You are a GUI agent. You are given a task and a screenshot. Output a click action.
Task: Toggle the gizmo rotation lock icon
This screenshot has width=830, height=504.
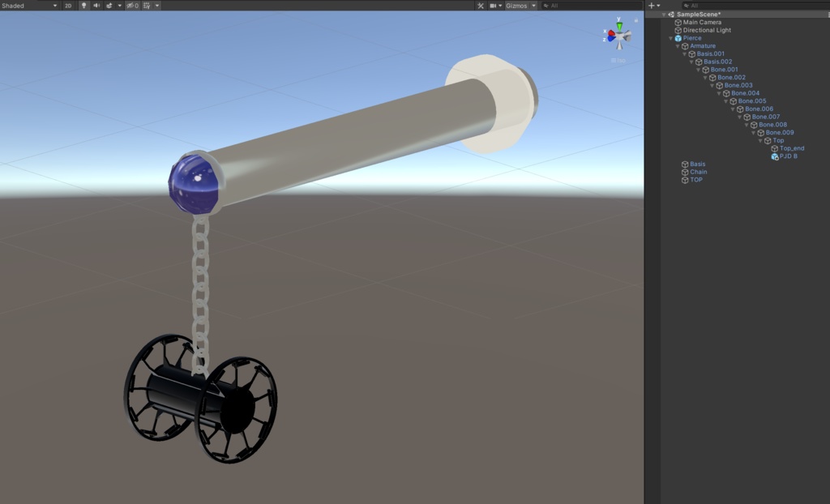(636, 20)
